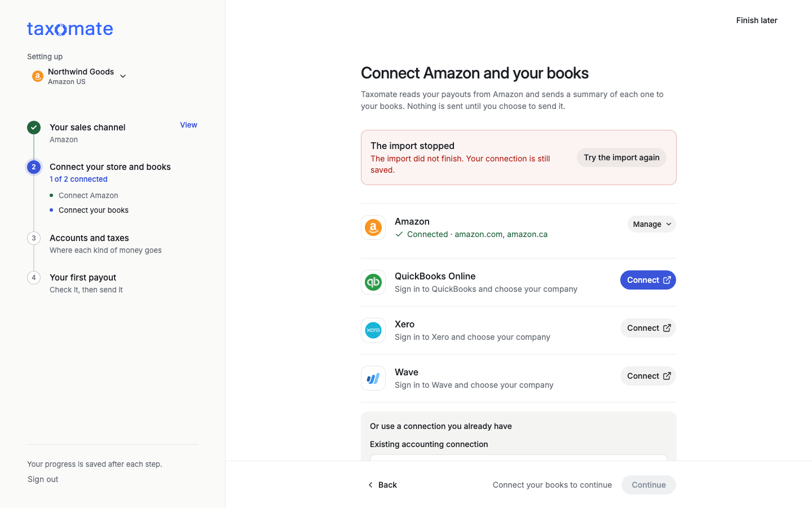Screen dimensions: 812x508
Task: Open the Accounts and taxes step
Action: point(89,238)
